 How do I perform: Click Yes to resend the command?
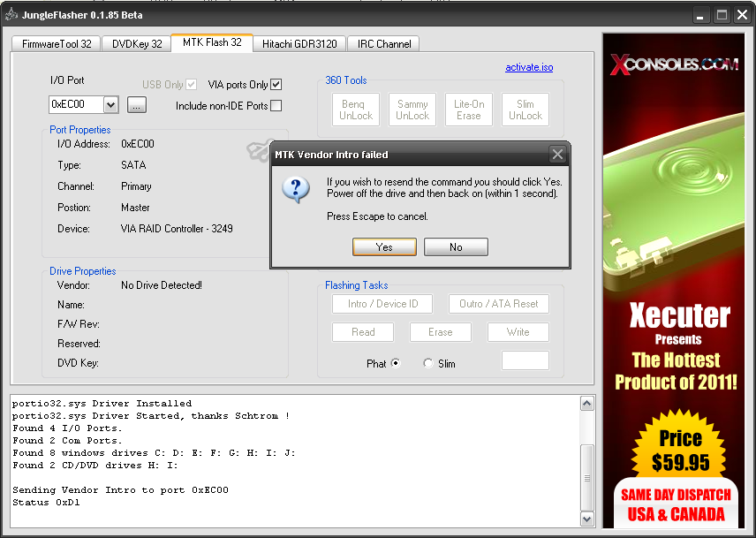click(x=384, y=246)
